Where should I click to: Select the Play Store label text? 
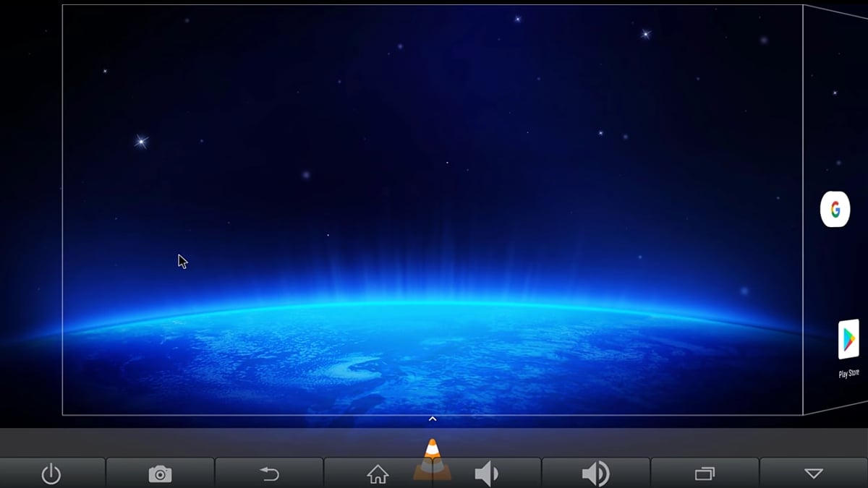(x=848, y=374)
